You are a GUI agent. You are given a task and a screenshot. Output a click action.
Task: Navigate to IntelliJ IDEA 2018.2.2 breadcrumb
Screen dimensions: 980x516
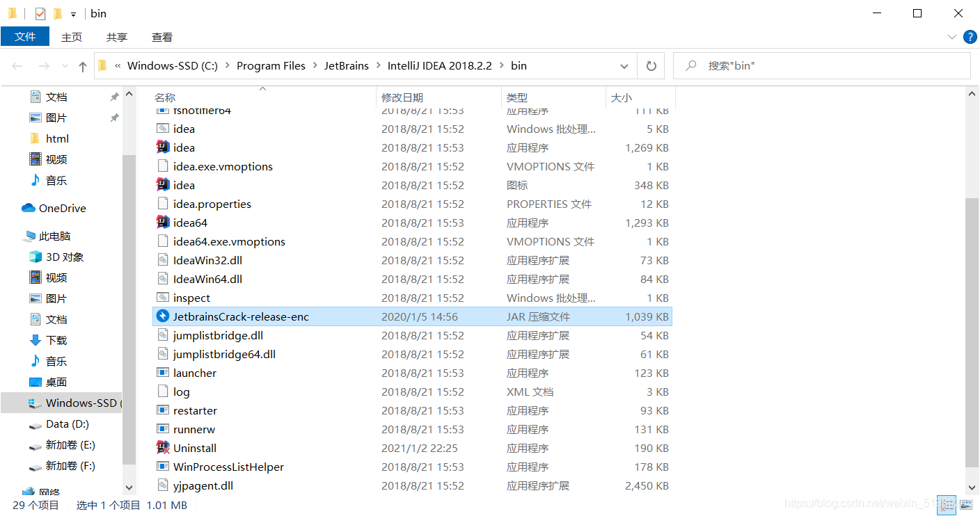pyautogui.click(x=440, y=66)
